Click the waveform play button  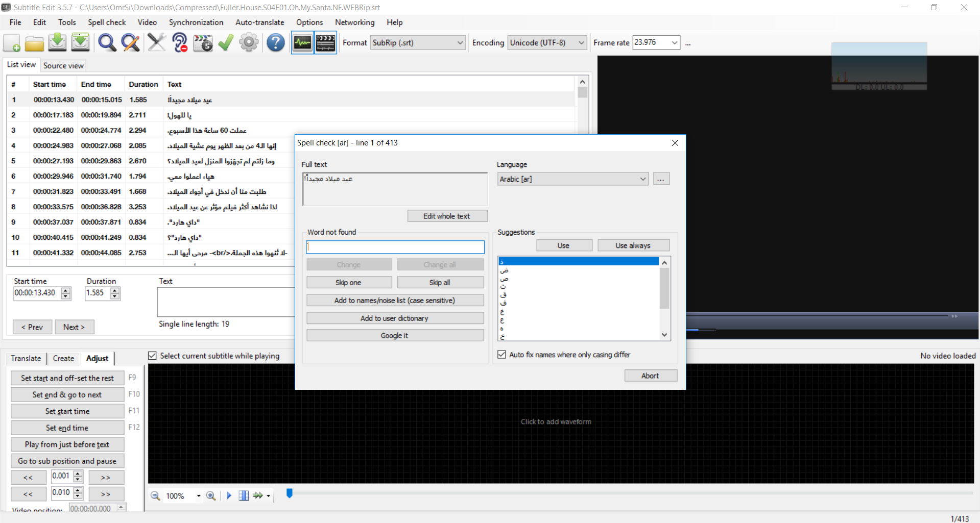tap(229, 495)
